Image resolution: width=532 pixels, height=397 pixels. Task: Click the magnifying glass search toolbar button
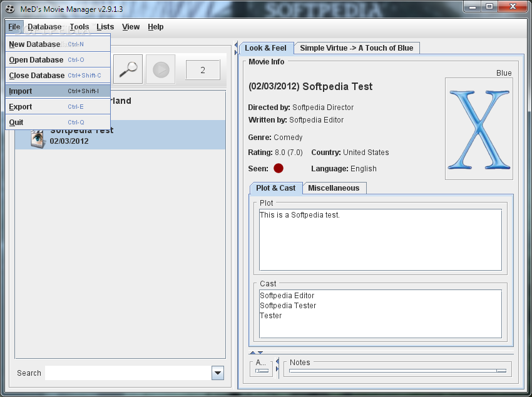tap(128, 69)
